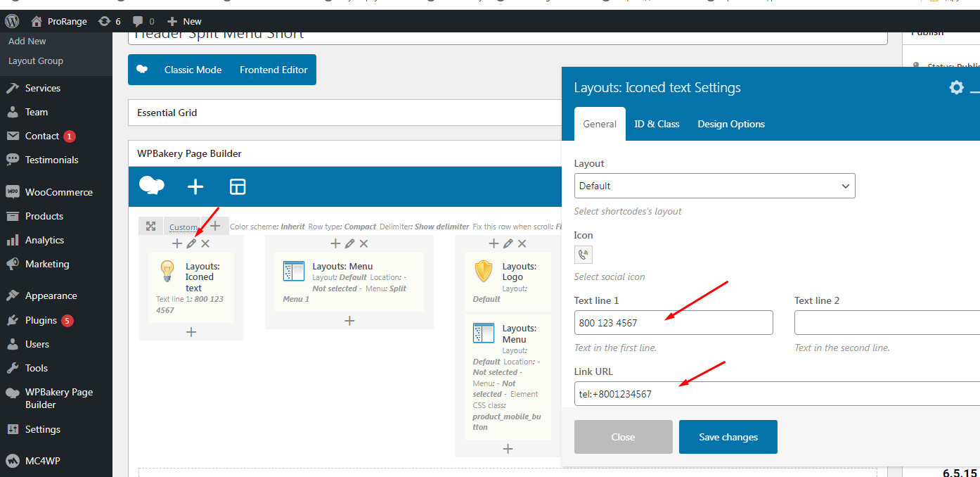This screenshot has width=980, height=477.
Task: Visit the ProRange site home link
Action: (59, 21)
